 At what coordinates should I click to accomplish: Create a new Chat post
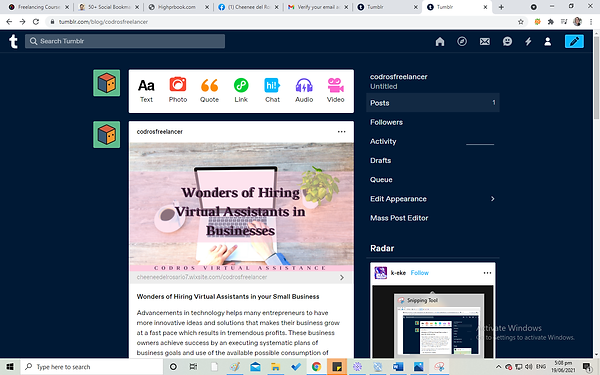(x=272, y=91)
